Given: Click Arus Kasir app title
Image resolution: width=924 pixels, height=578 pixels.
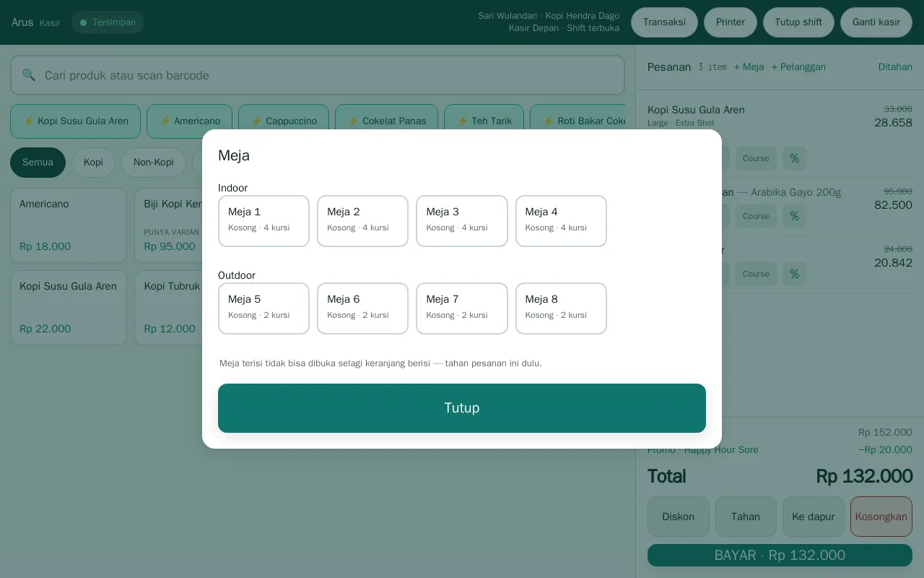Looking at the screenshot, I should click(35, 22).
